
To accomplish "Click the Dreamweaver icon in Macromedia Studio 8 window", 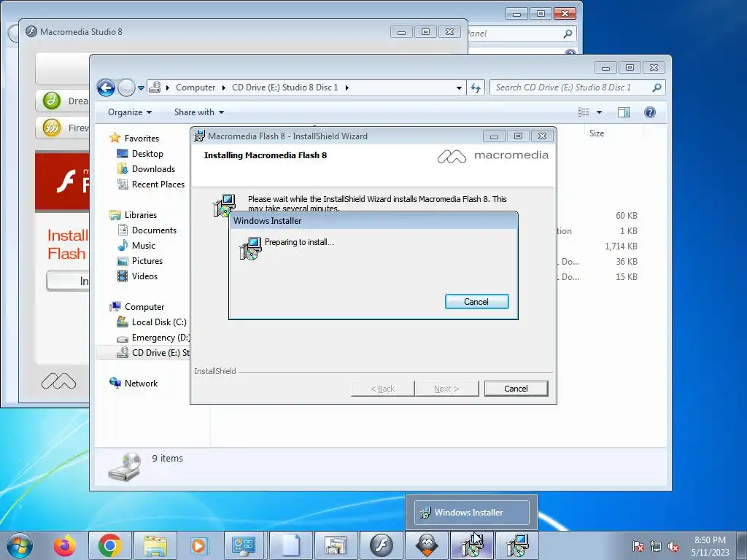I will point(52,101).
